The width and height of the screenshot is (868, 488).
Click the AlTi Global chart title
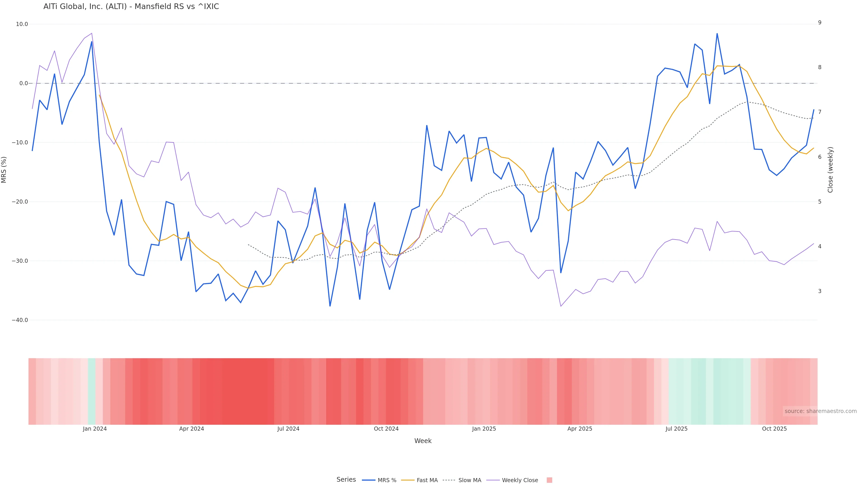(131, 6)
